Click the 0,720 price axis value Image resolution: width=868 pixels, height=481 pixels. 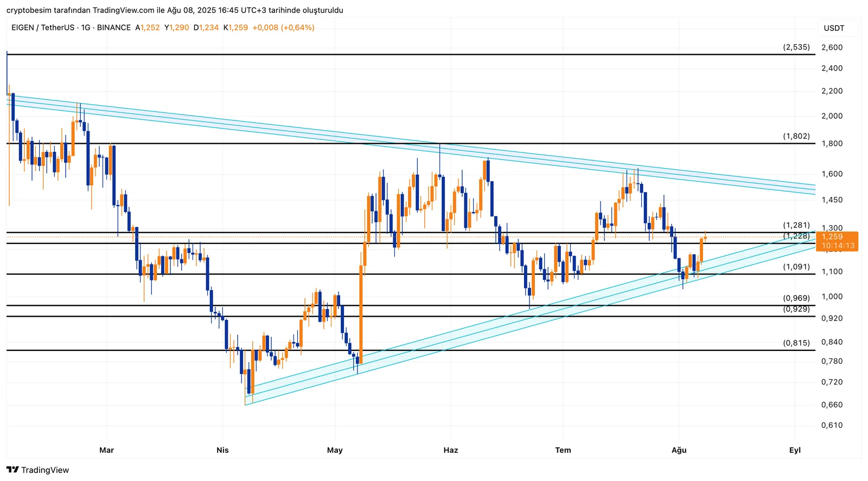pos(832,382)
